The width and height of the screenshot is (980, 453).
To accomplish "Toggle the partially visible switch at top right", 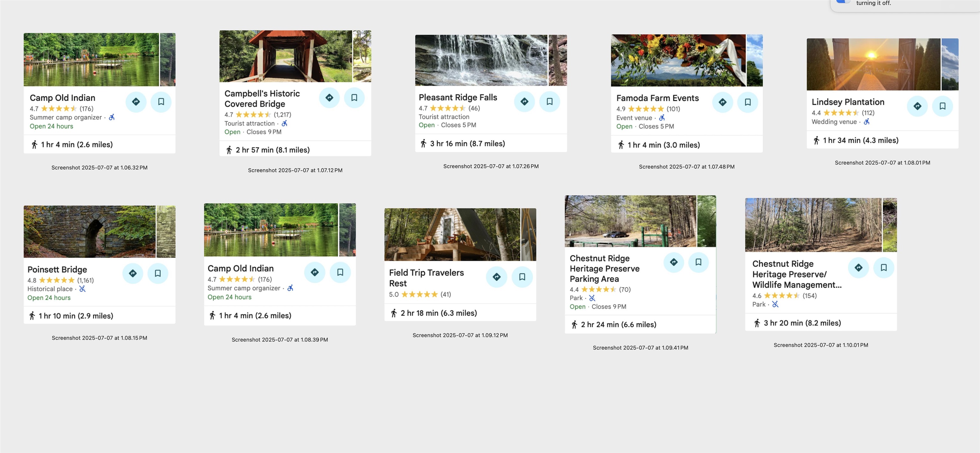I will pos(843,2).
